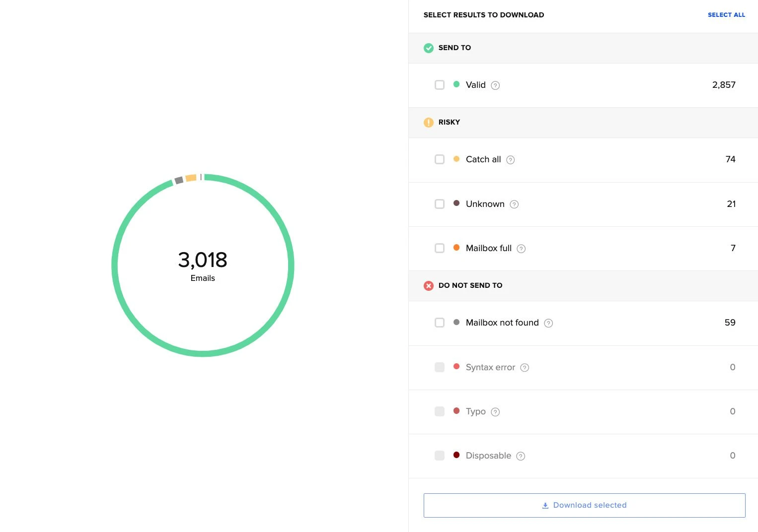Check the Valid results checkbox
Image resolution: width=758 pixels, height=532 pixels.
point(440,85)
